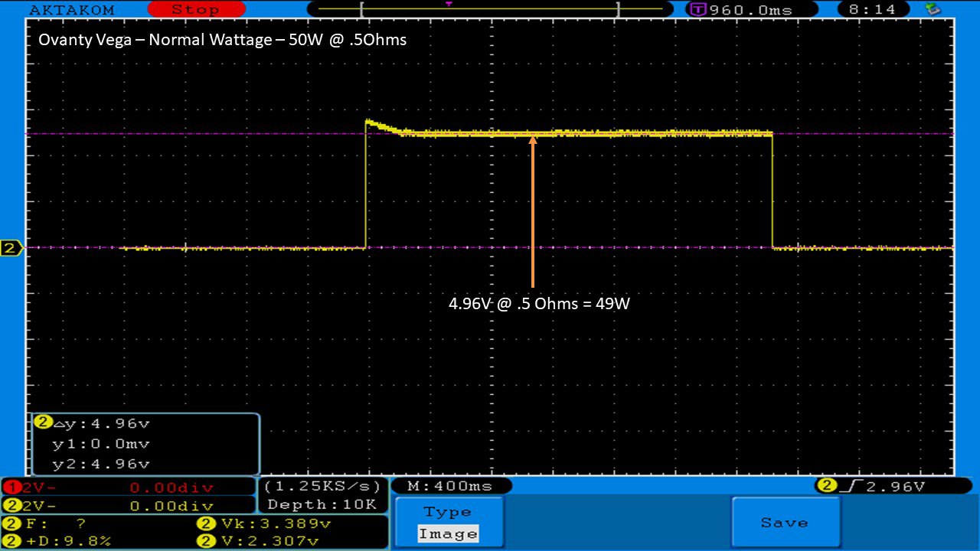Open the Type Image selection
This screenshot has height=551, width=980.
(x=449, y=523)
